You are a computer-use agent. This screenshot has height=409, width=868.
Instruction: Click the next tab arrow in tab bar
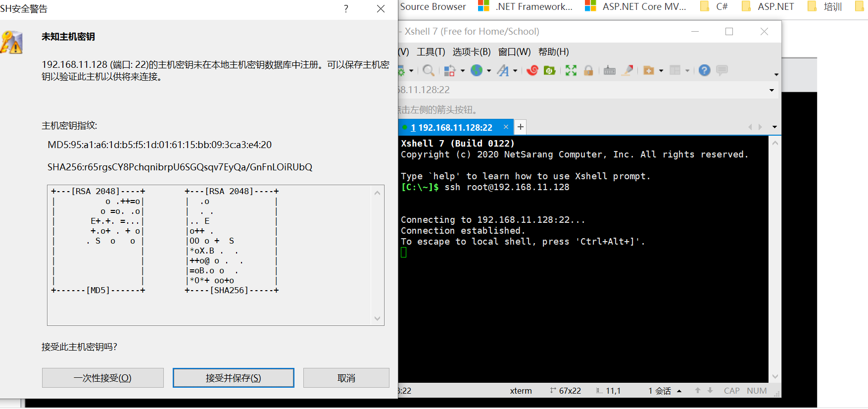761,127
